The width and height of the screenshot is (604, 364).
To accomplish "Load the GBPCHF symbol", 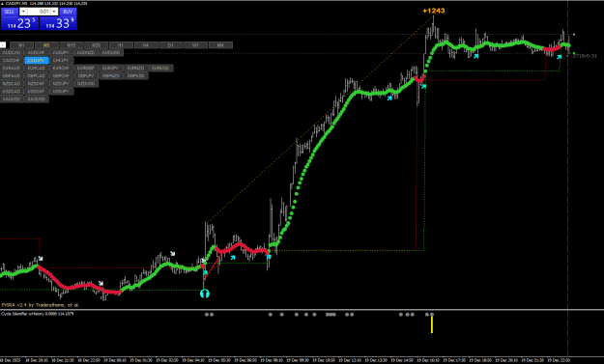I will click(x=61, y=76).
